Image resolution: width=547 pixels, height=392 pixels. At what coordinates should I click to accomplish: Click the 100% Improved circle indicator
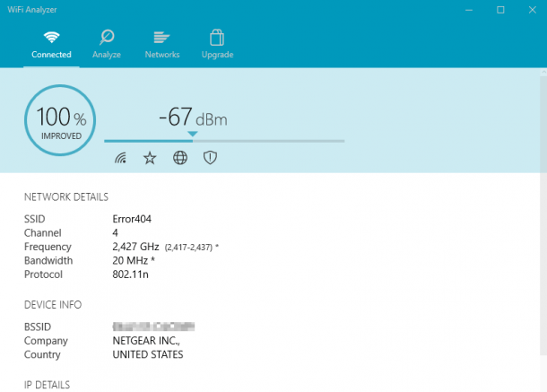[x=61, y=119]
